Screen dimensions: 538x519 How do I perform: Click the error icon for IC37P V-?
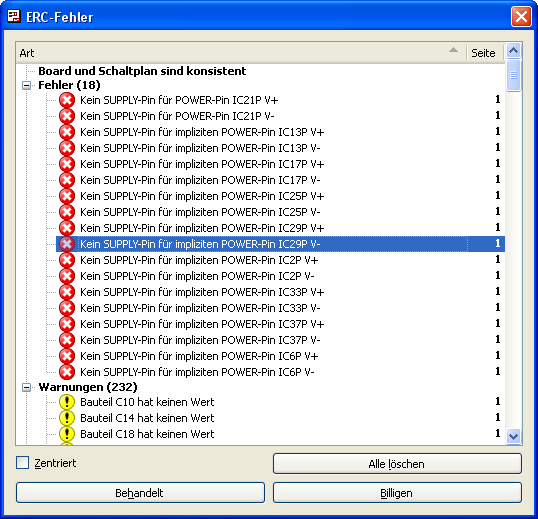tap(67, 340)
